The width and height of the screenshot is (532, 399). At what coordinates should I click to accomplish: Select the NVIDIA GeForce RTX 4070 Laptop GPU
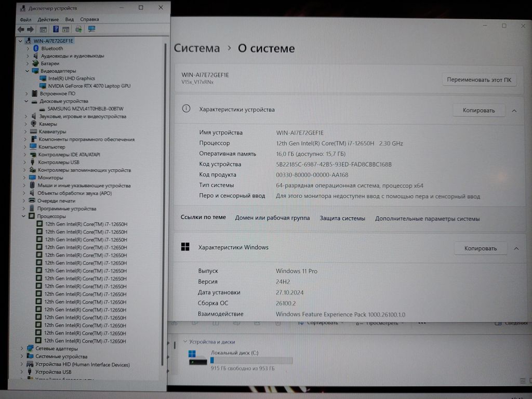tap(89, 86)
